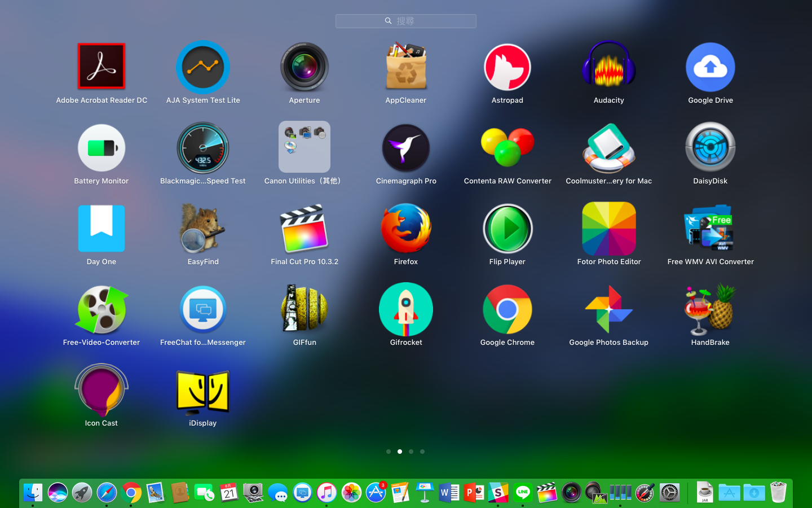The height and width of the screenshot is (508, 812).
Task: Open the Canon Utilities folder
Action: 304,147
